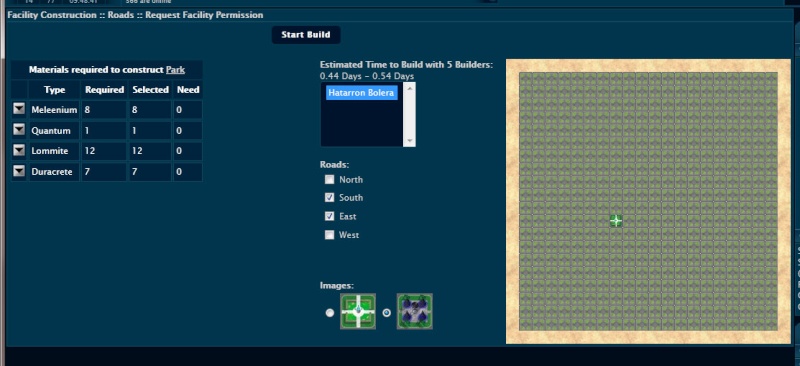This screenshot has width=800, height=366.
Task: Uncheck the East road checkbox
Action: [330, 216]
